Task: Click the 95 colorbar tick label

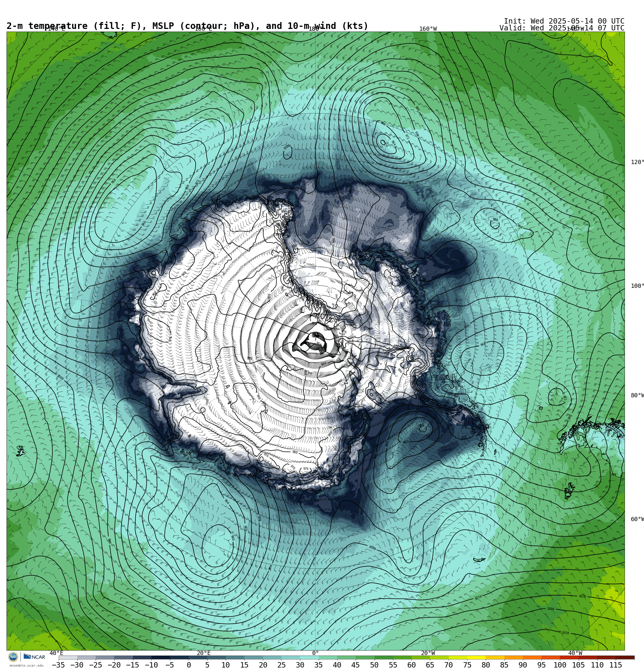Action: (x=541, y=665)
